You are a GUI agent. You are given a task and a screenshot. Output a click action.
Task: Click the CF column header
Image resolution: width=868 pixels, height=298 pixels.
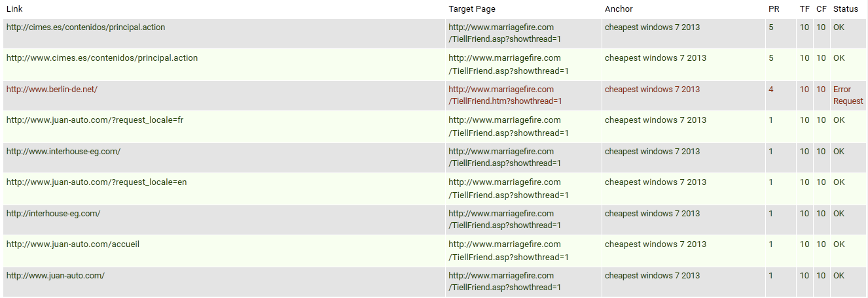(821, 9)
